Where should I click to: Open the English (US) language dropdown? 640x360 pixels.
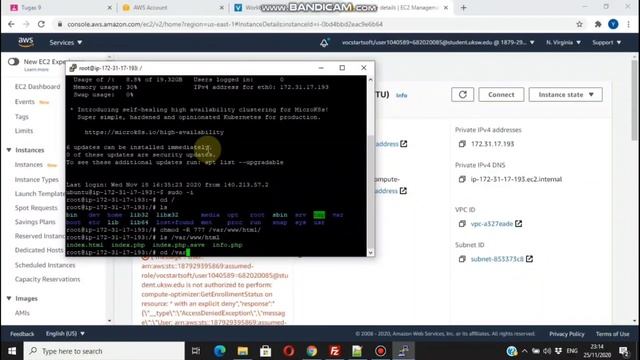point(65,334)
